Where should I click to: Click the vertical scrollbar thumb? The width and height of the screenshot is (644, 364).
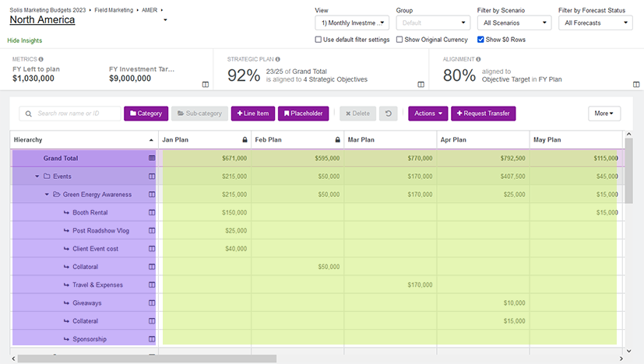(x=628, y=170)
